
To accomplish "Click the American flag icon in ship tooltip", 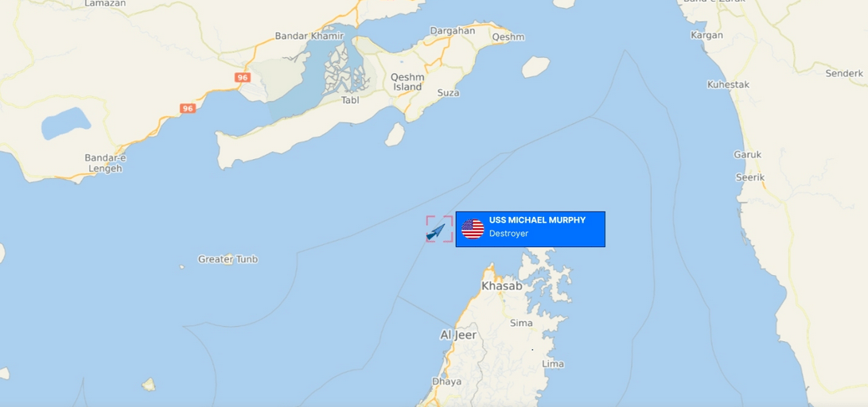I will pos(473,229).
